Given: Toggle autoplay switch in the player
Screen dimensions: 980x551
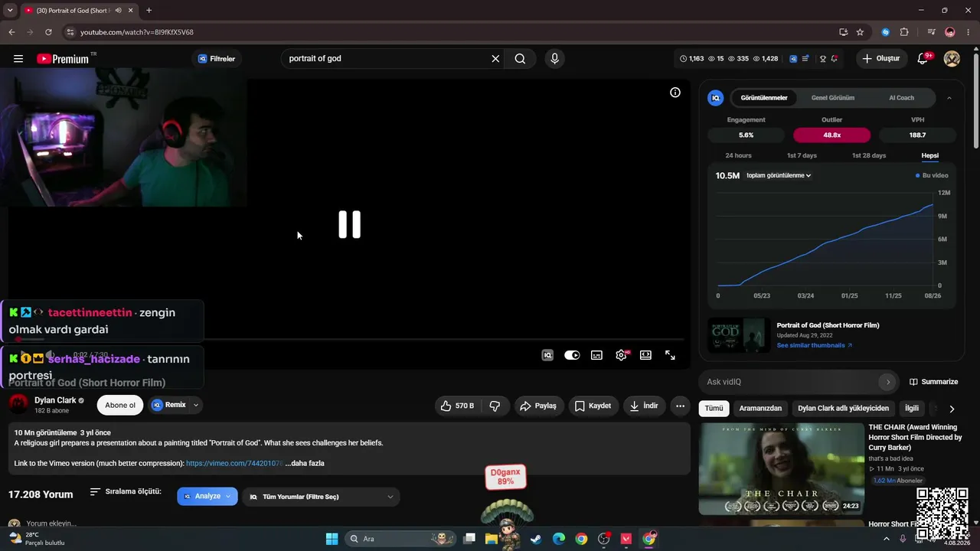Looking at the screenshot, I should (x=572, y=355).
